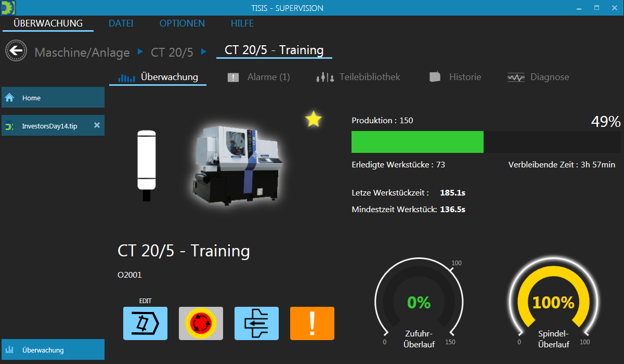Open the Historie tab
The width and height of the screenshot is (624, 364).
click(x=455, y=77)
